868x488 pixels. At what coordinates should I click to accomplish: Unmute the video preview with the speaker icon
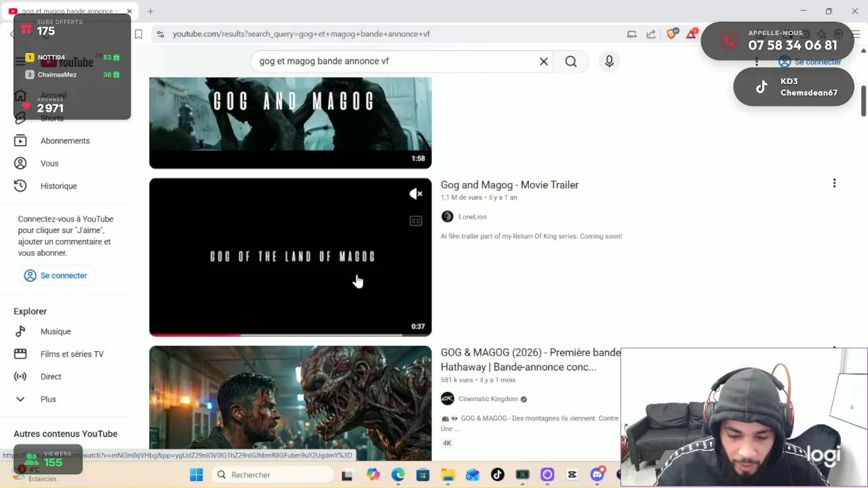[x=416, y=194]
